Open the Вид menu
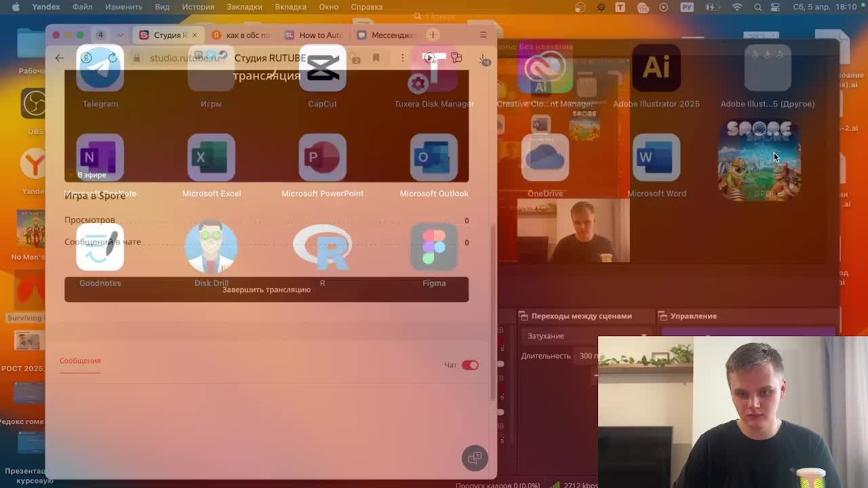868x488 pixels. click(162, 7)
